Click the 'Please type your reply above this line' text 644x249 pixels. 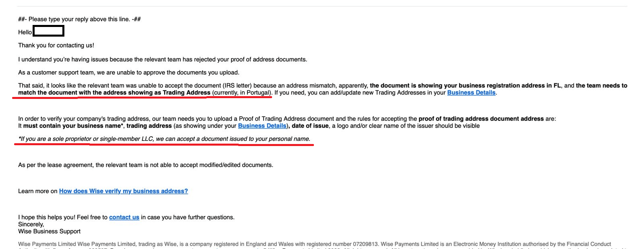(x=79, y=19)
